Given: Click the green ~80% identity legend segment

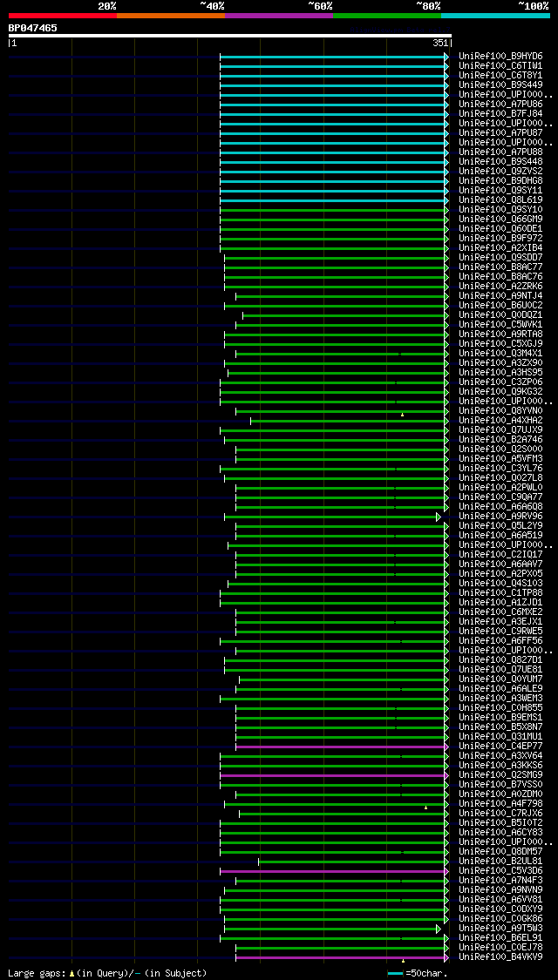Looking at the screenshot, I should (387, 15).
